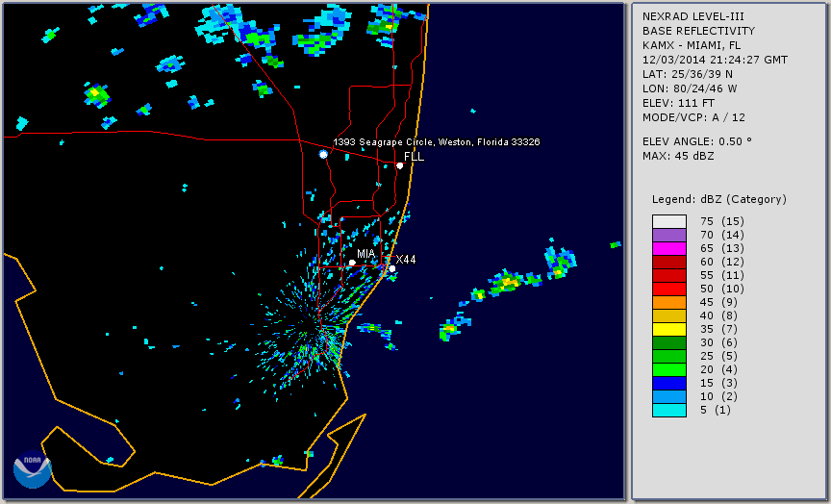
Task: Select the 40 dBZ gold legend swatch
Action: click(x=669, y=315)
